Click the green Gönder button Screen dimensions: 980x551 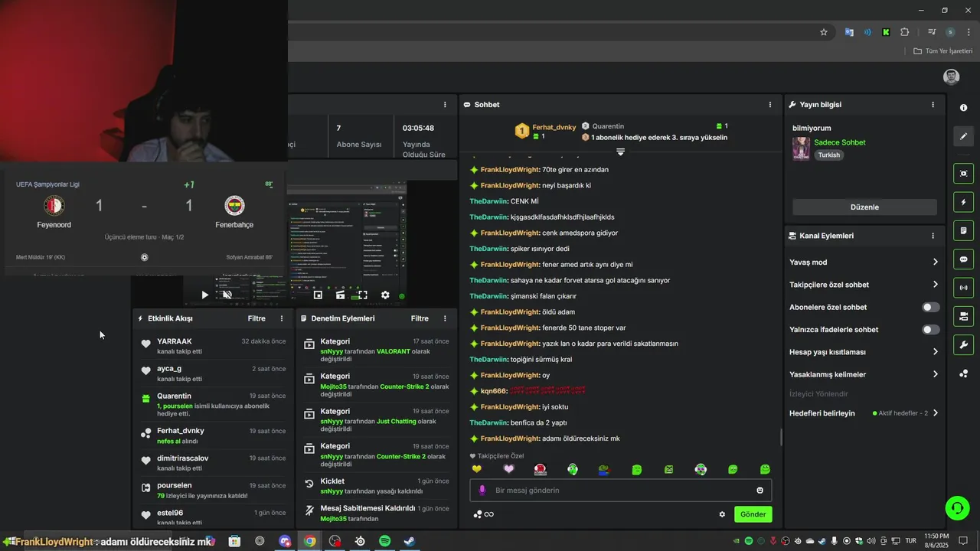click(753, 514)
